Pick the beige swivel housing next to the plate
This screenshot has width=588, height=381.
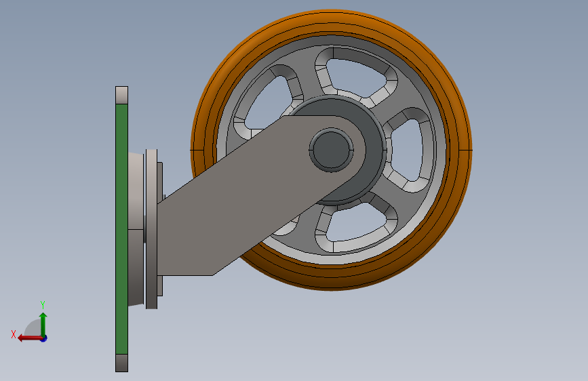click(136, 228)
